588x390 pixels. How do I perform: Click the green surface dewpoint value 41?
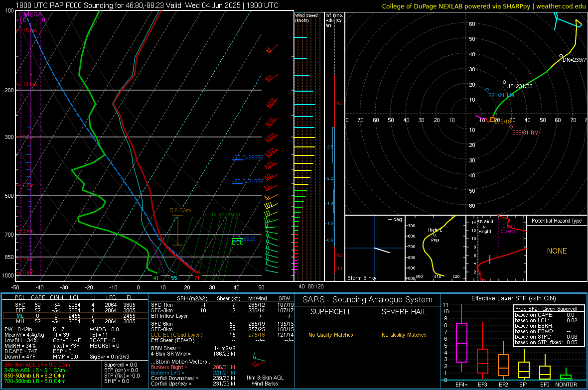coord(156,278)
